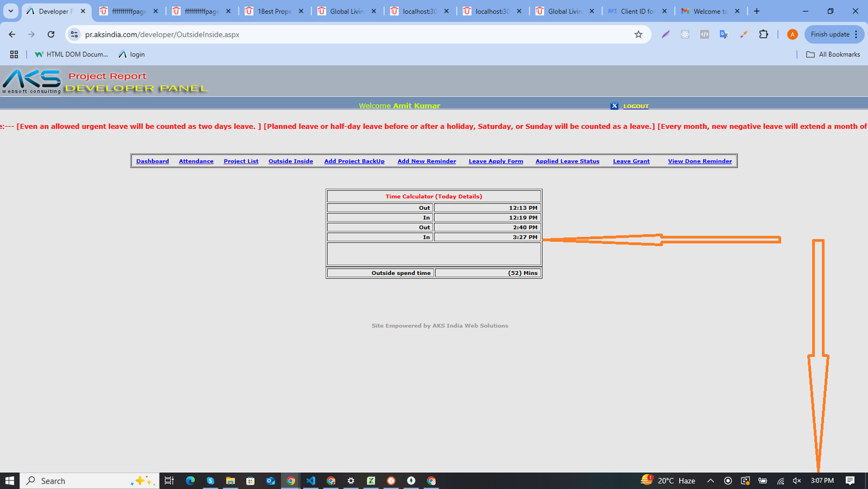Click the color picker eyedropper extension
This screenshot has height=489, width=868.
743,35
